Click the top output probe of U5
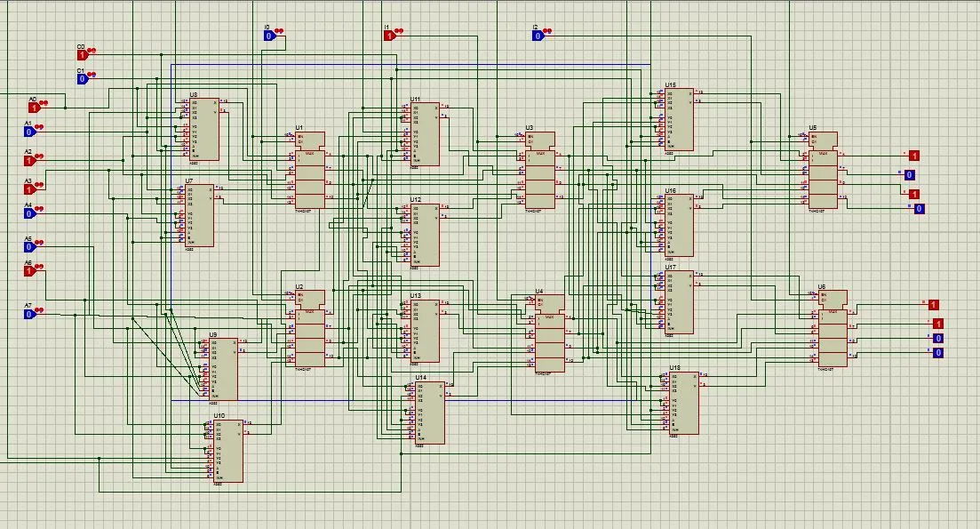Viewport: 980px width, 529px height. click(x=914, y=156)
